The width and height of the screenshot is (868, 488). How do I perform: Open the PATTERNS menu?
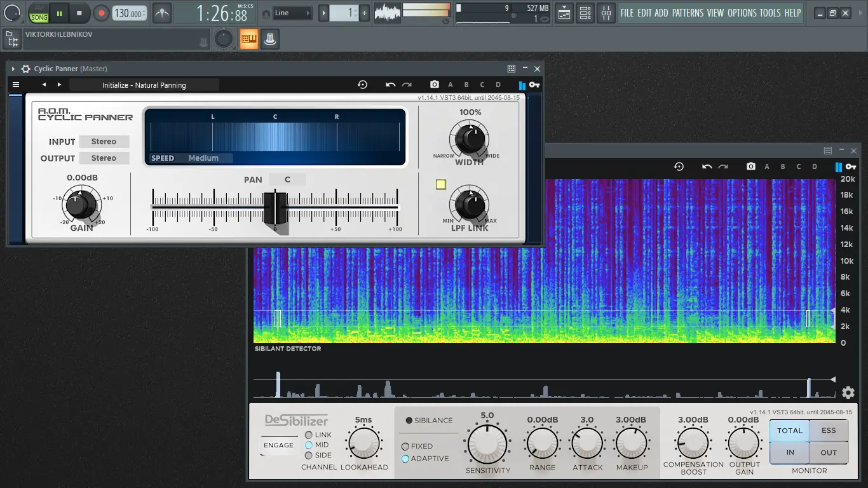688,13
